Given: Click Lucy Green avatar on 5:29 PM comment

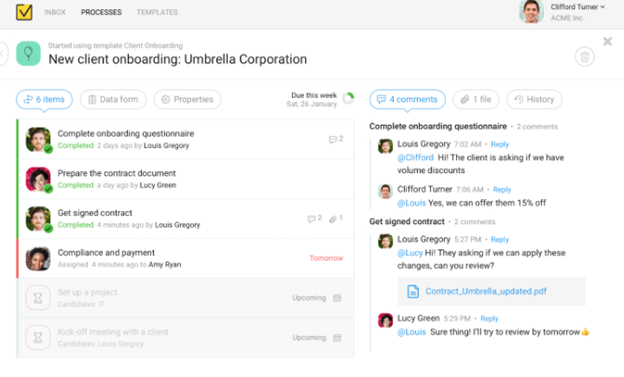Looking at the screenshot, I should (x=385, y=320).
